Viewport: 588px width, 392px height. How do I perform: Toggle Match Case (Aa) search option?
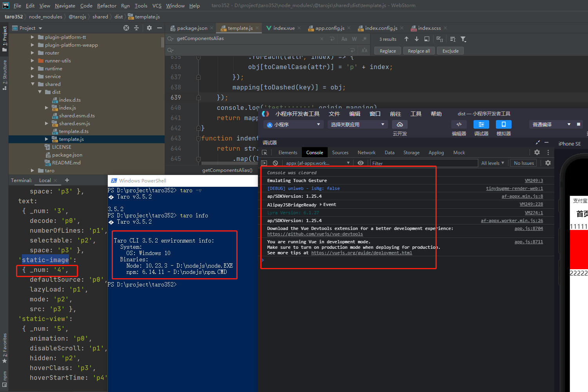344,39
